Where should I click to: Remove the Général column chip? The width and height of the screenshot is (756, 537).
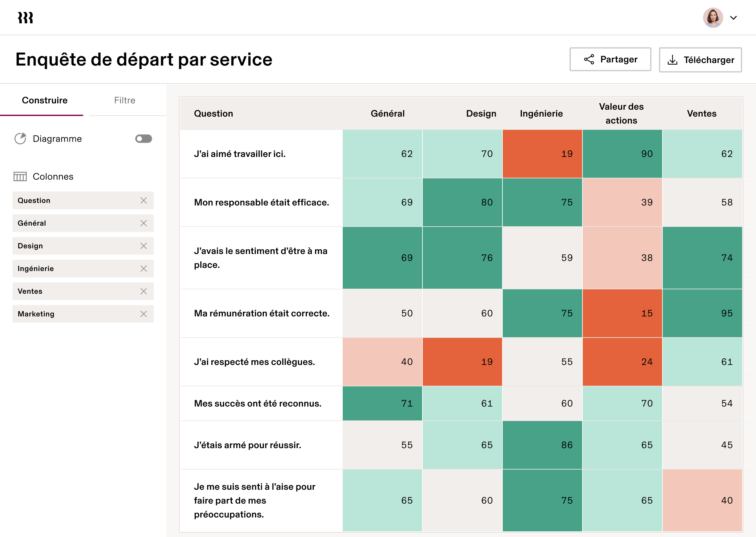pyautogui.click(x=144, y=223)
